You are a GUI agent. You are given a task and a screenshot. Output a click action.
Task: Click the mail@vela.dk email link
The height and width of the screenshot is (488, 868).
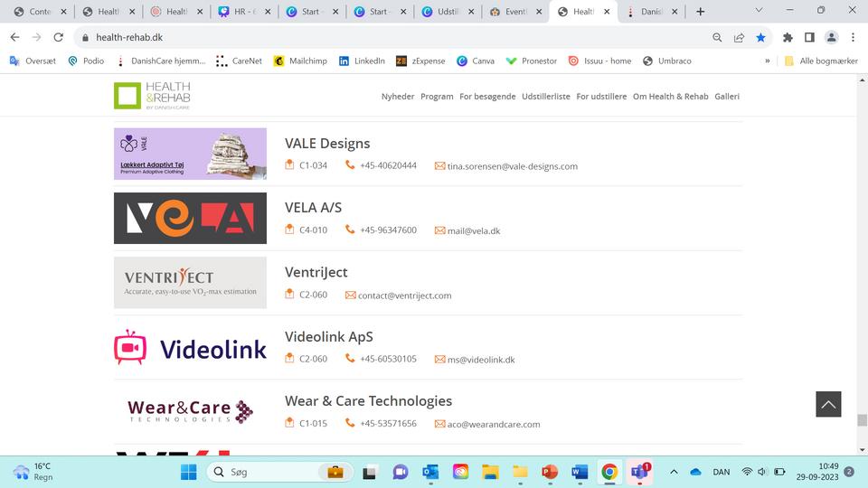pos(473,230)
